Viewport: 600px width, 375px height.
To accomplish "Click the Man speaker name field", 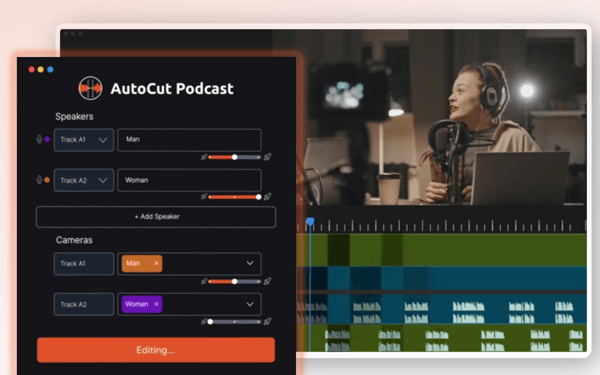I will tap(189, 140).
